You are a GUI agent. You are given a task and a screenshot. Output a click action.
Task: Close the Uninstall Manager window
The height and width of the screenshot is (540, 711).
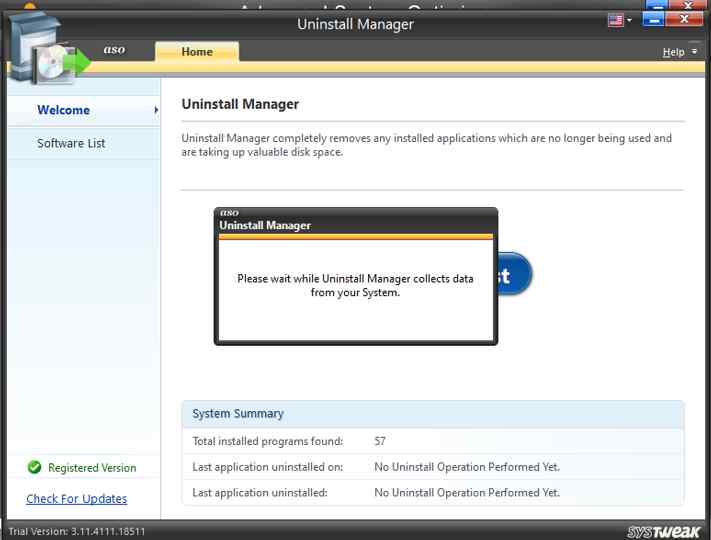click(x=684, y=19)
